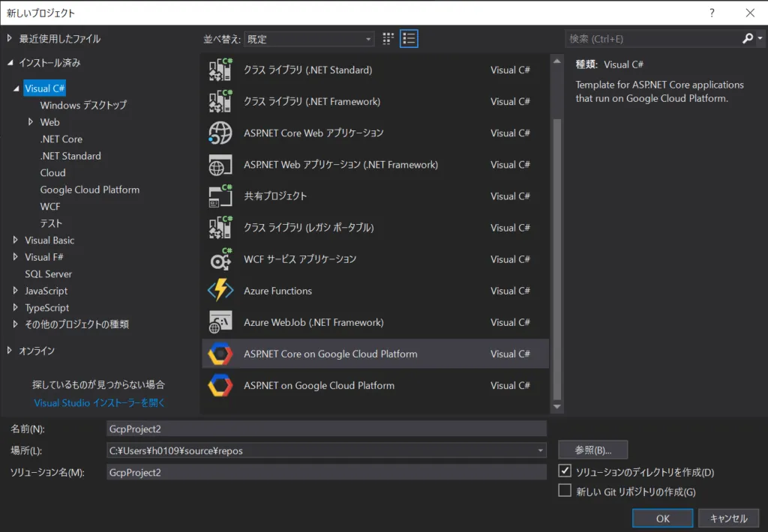Open the help question mark button

coord(712,13)
